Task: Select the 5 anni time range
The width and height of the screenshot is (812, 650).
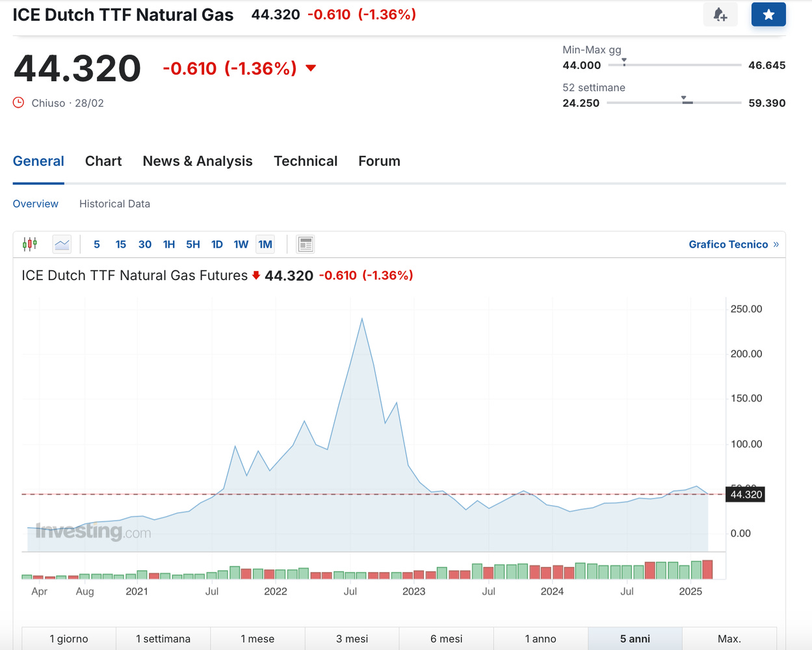Action: click(x=635, y=639)
